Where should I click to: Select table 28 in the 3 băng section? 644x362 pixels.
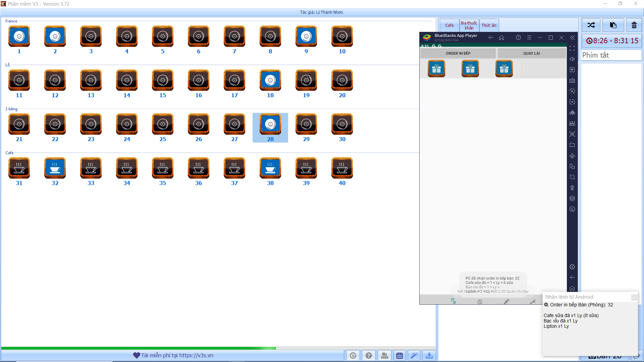270,124
